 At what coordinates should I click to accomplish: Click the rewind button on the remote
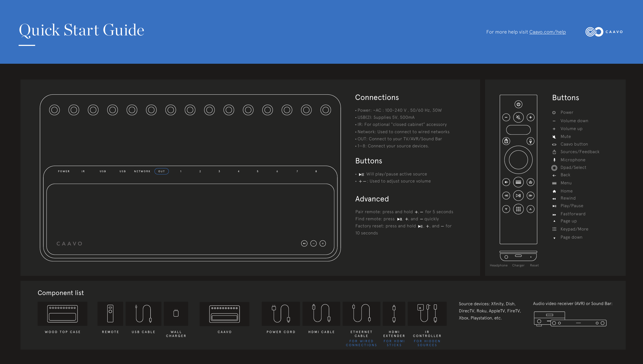[x=506, y=196]
